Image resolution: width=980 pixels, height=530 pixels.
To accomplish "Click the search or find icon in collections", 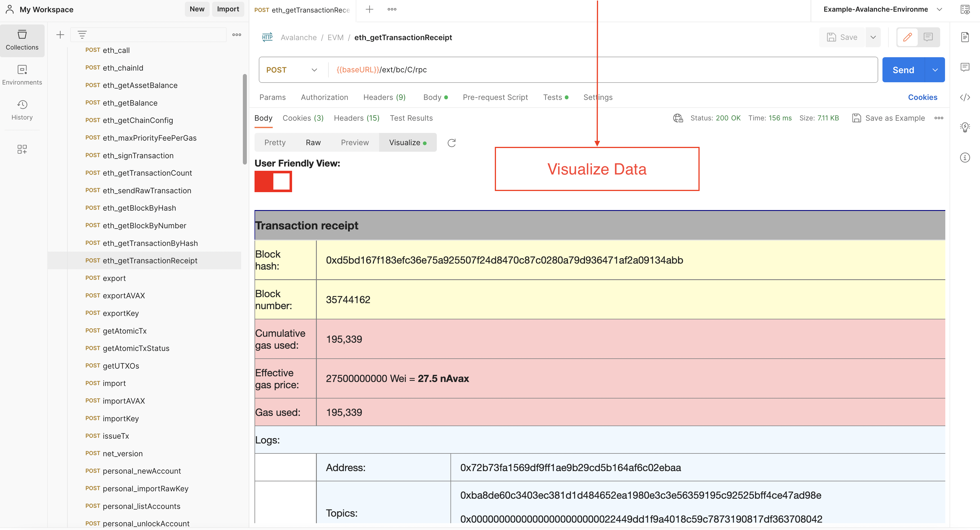I will [x=82, y=33].
